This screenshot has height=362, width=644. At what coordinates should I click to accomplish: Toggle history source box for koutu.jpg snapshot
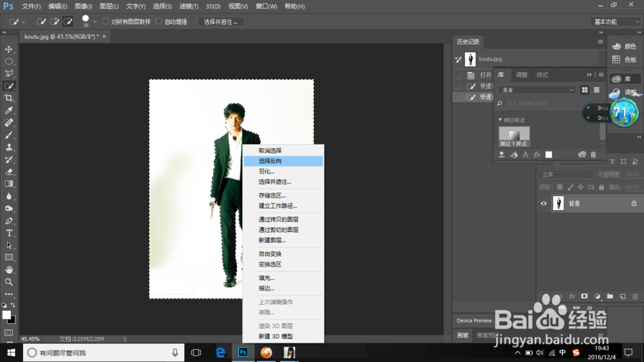pyautogui.click(x=459, y=59)
